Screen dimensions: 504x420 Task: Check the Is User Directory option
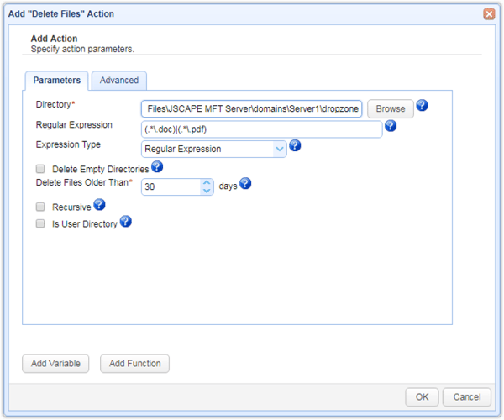(40, 223)
